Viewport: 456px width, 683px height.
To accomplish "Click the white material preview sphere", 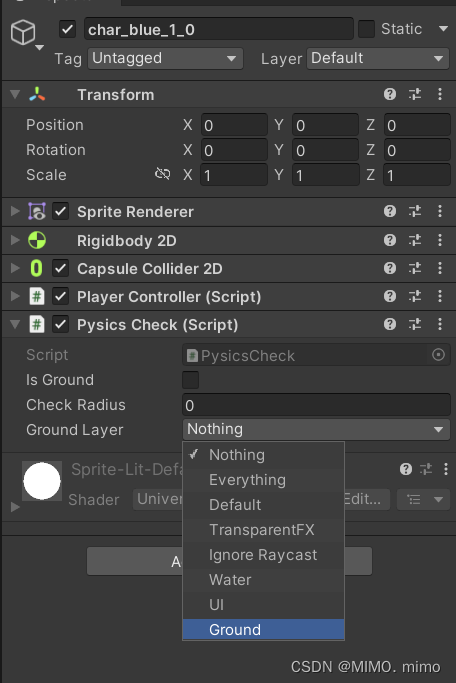I will point(42,481).
